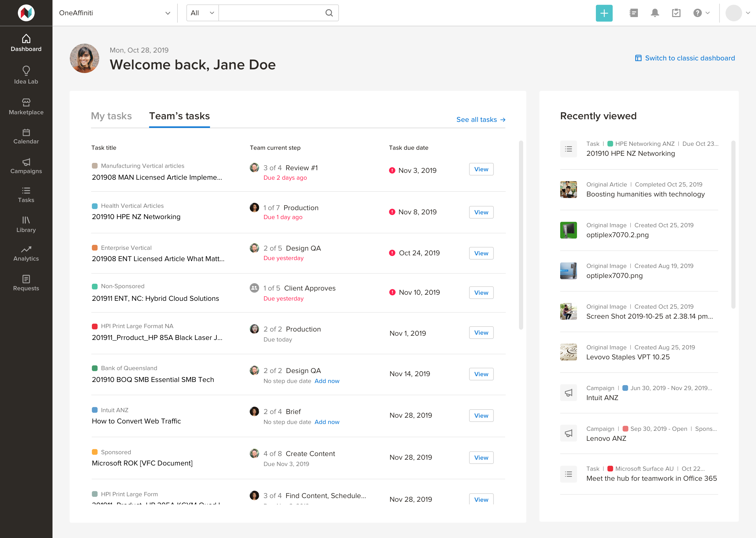Select the Team's tasks tab
The height and width of the screenshot is (538, 756).
click(x=179, y=116)
